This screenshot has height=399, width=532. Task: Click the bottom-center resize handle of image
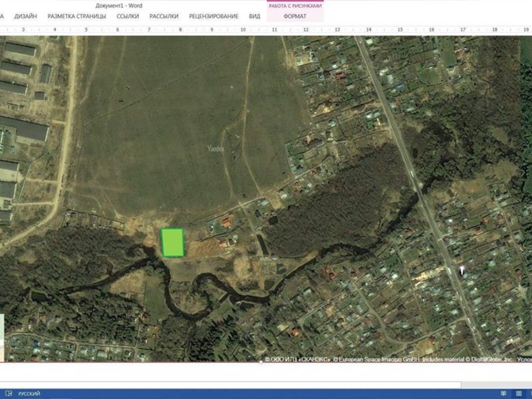[266, 362]
